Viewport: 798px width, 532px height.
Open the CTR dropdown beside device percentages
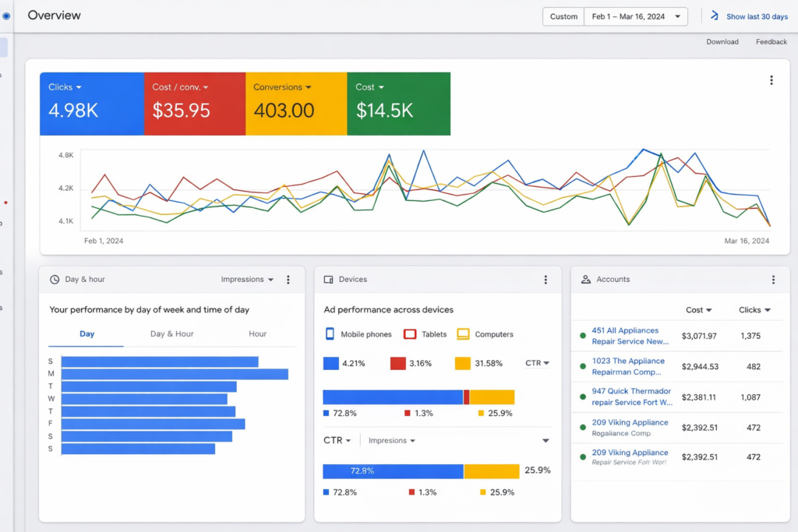pyautogui.click(x=537, y=363)
